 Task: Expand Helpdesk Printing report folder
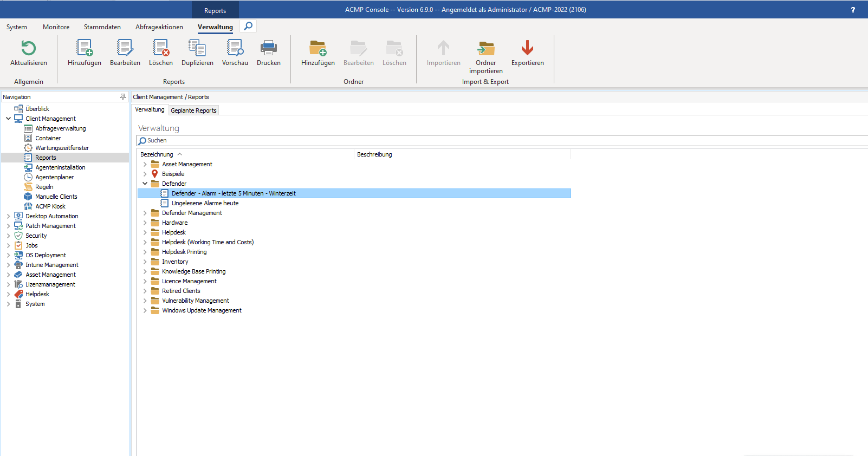145,252
